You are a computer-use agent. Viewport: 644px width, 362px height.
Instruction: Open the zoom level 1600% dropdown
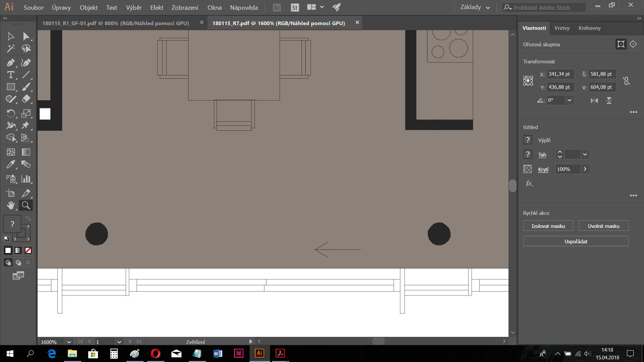coord(69,342)
